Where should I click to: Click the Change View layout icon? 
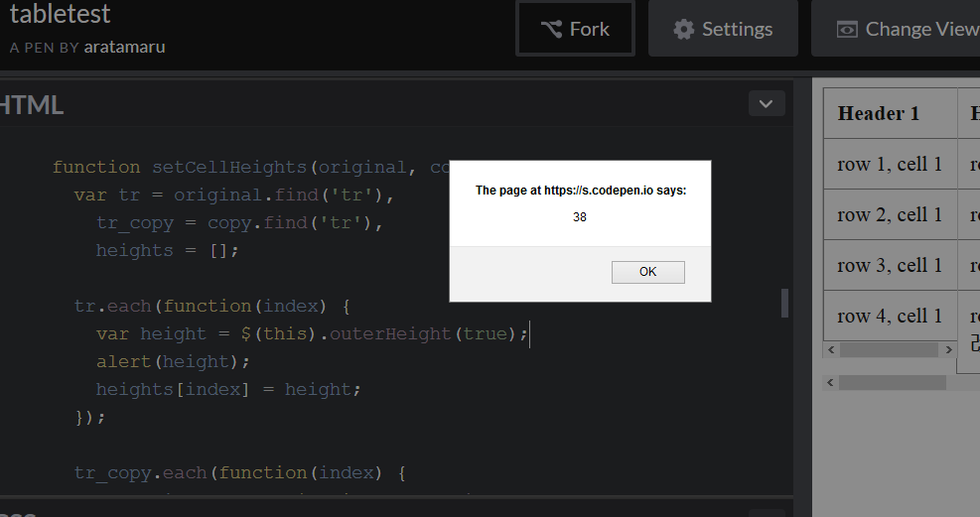pos(846,29)
